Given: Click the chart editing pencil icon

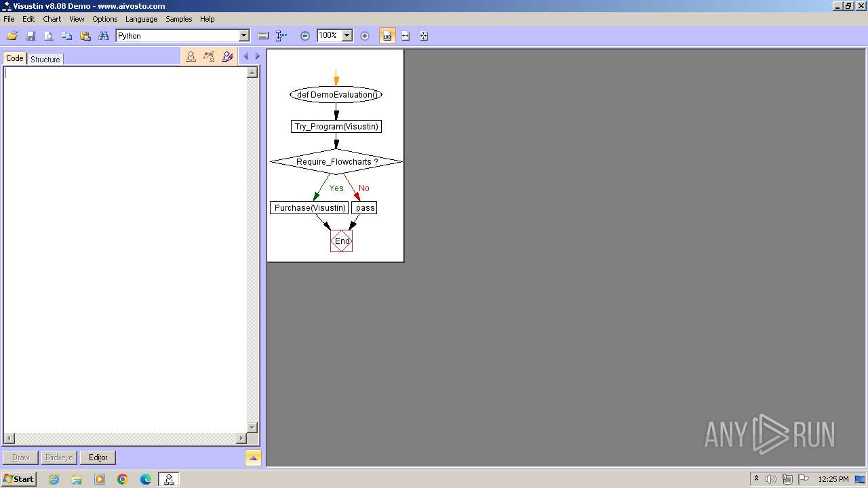Looking at the screenshot, I should 227,57.
